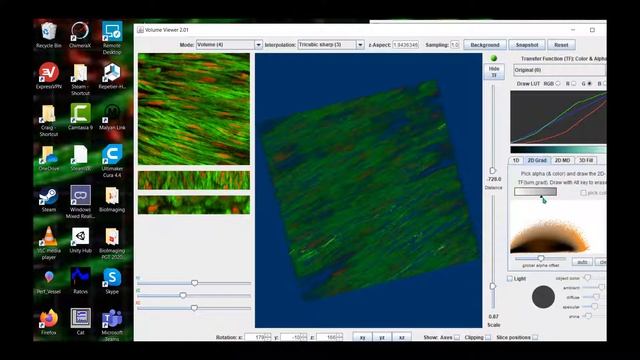The image size is (640, 360).
Task: Open the Mode dropdown showing Volume (4)
Action: (229, 44)
